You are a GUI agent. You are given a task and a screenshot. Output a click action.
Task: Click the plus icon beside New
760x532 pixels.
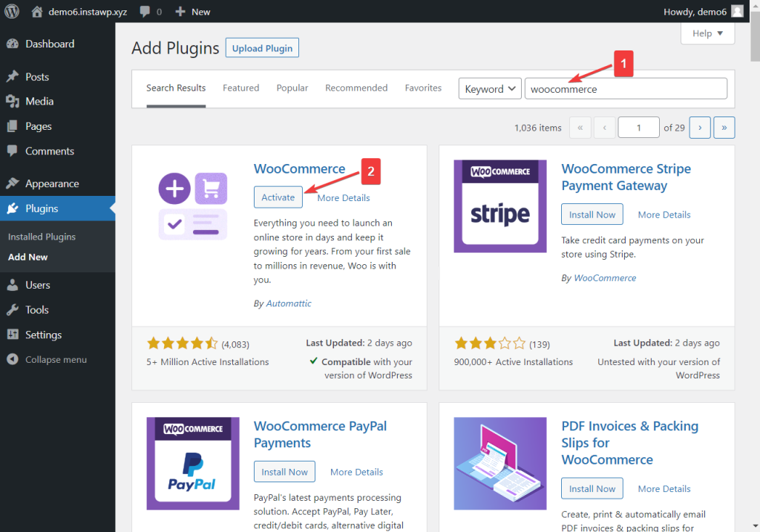(x=180, y=12)
